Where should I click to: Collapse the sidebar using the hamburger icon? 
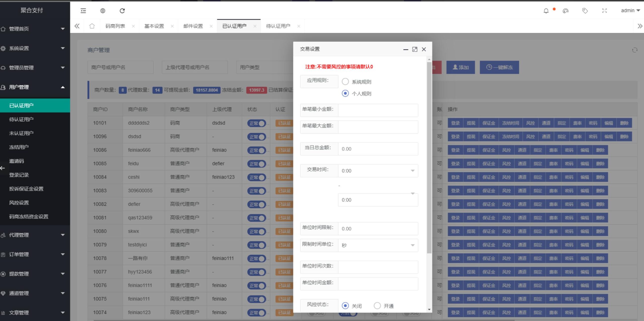click(x=83, y=11)
